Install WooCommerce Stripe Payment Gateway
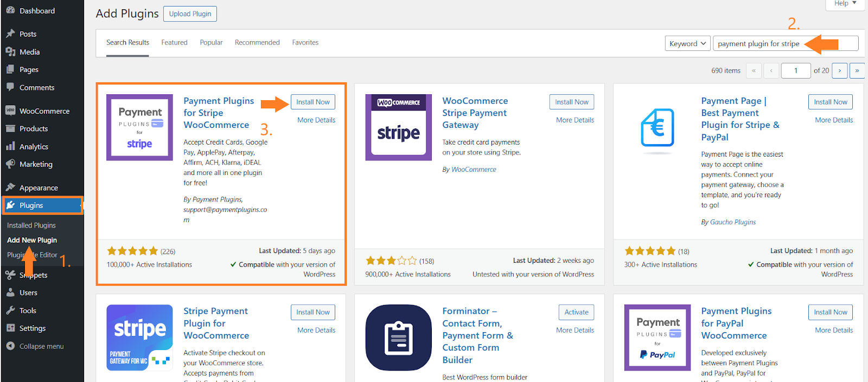Viewport: 868px width, 382px height. click(572, 102)
